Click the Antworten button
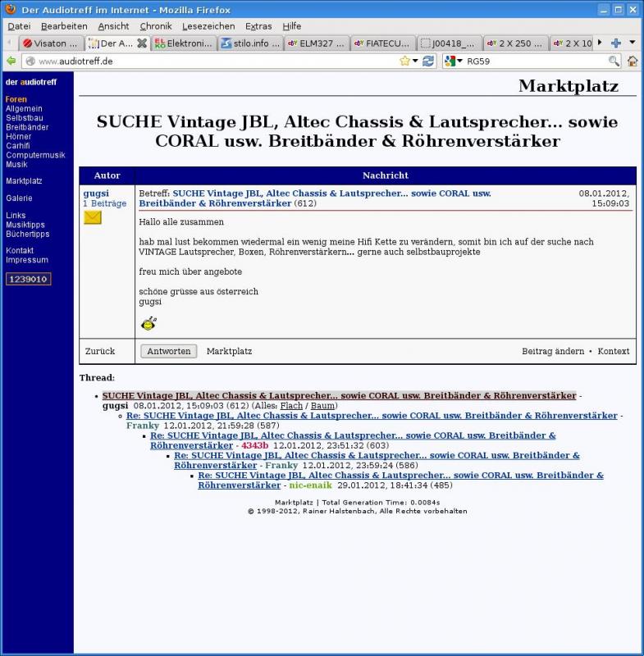The image size is (644, 656). [169, 351]
